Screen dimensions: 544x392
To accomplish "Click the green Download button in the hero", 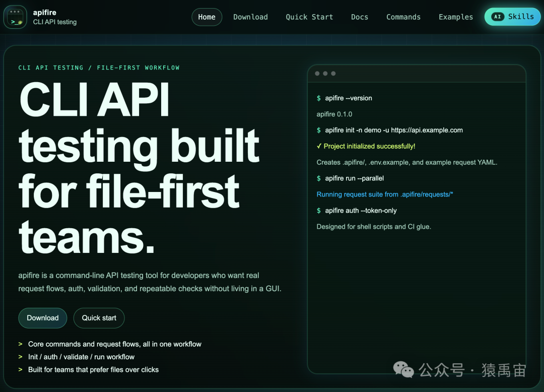I will (42, 318).
